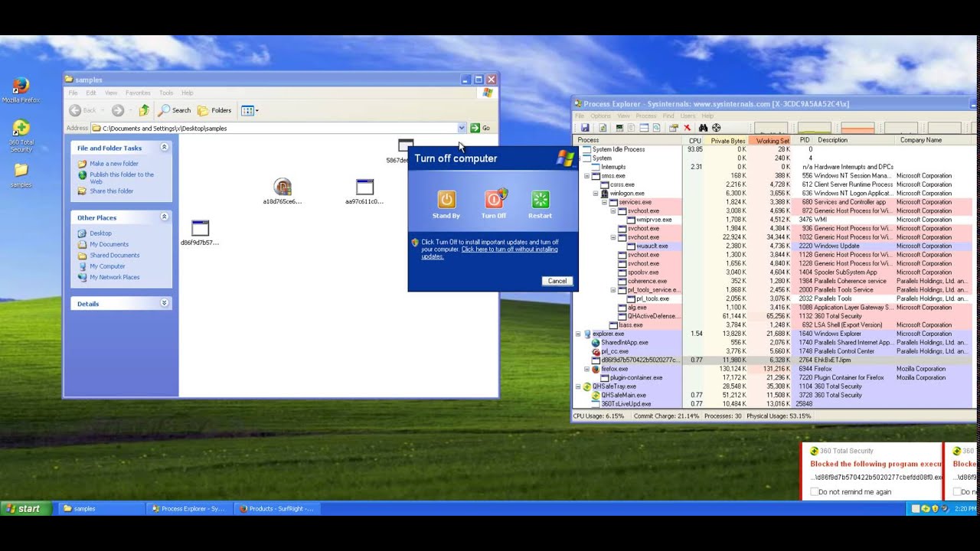
Task: Select the samples folder on desktop
Action: tap(21, 174)
